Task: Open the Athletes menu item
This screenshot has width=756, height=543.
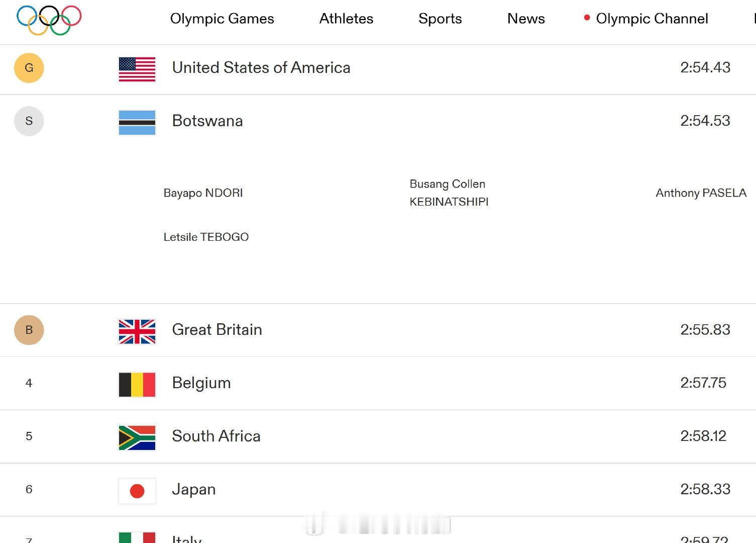Action: (x=347, y=19)
